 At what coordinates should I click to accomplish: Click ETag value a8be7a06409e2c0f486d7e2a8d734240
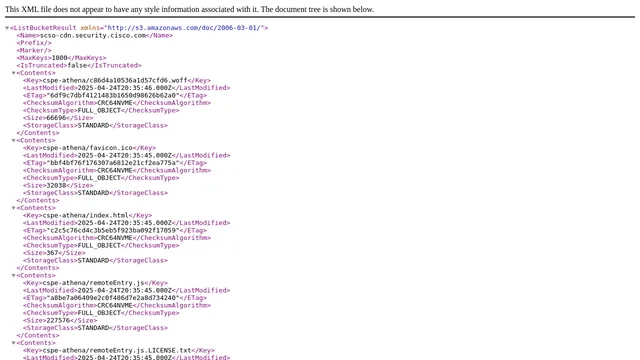(113, 298)
